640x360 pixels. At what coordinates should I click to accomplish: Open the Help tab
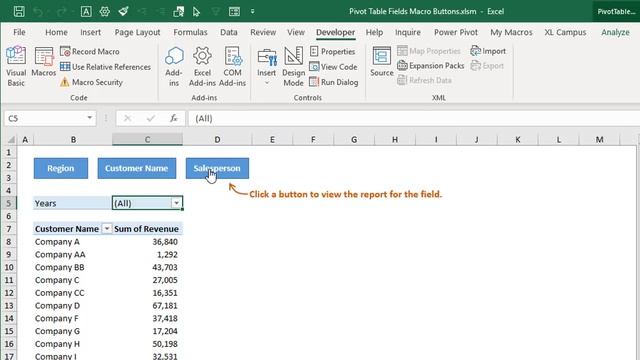[374, 32]
